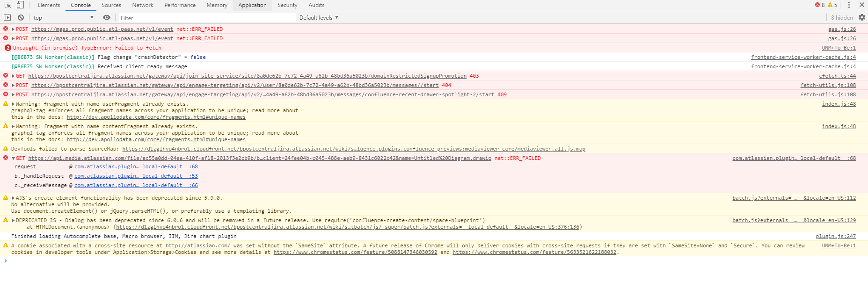The image size is (868, 303).
Task: Open the index.js:48 link for userFragment warning
Action: 839,104
